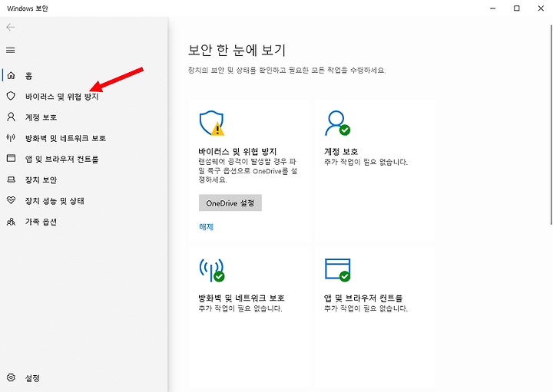Close the Windows 보안 window
This screenshot has height=392, width=553.
coord(541,8)
